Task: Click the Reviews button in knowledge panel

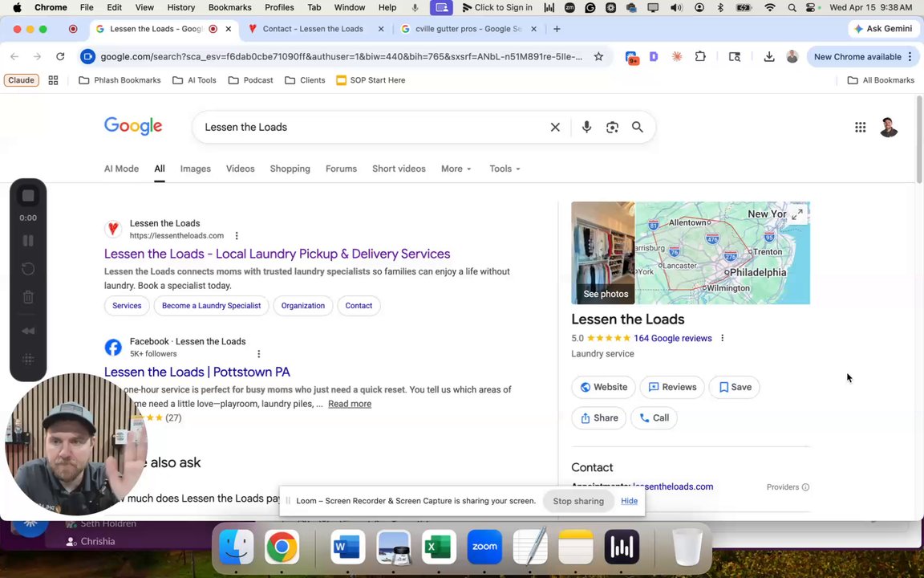Action: click(x=672, y=387)
